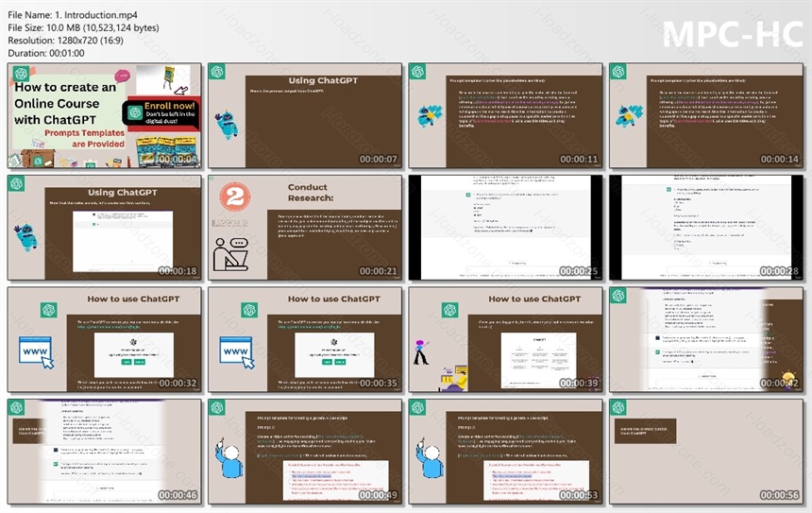This screenshot has height=513, width=812.
Task: Click the www browser icon in 00:00:35 frame
Action: pos(237,352)
